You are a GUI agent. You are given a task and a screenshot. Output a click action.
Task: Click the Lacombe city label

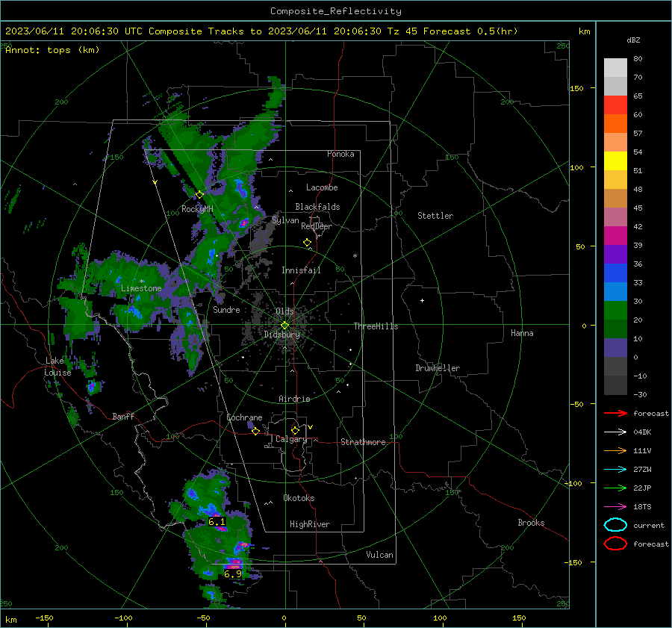[322, 187]
